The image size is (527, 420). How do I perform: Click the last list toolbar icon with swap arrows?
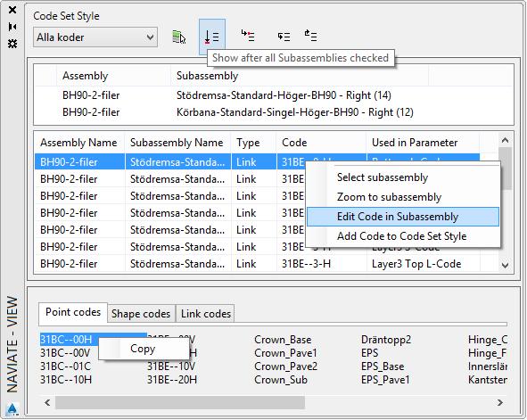coord(310,36)
